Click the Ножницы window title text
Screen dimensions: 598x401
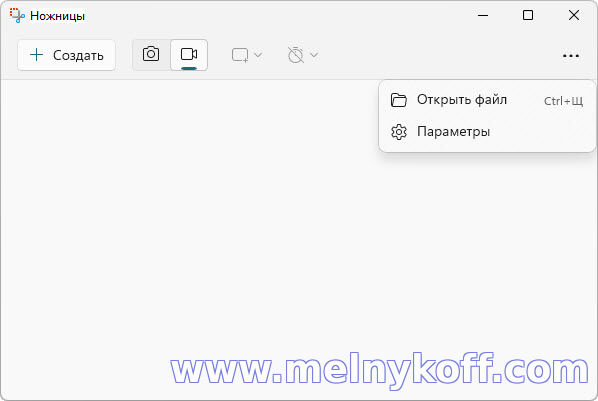point(57,16)
